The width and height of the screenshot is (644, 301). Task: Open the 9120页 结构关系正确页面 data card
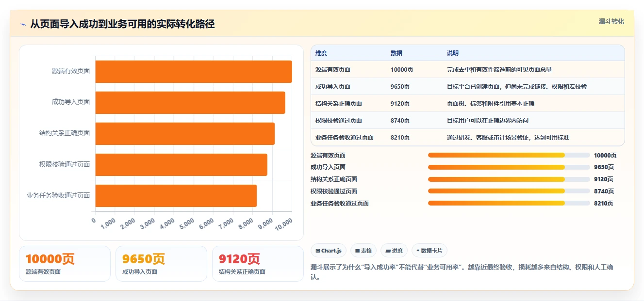[258, 264]
